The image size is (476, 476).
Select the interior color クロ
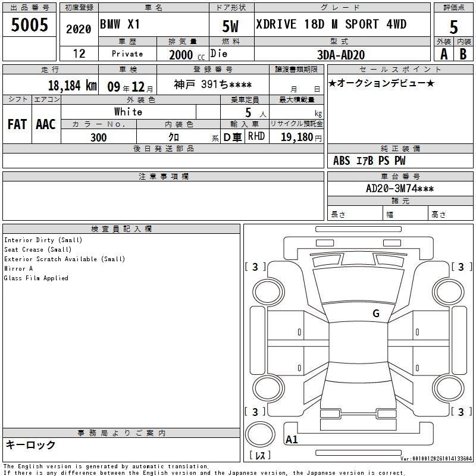tap(174, 137)
